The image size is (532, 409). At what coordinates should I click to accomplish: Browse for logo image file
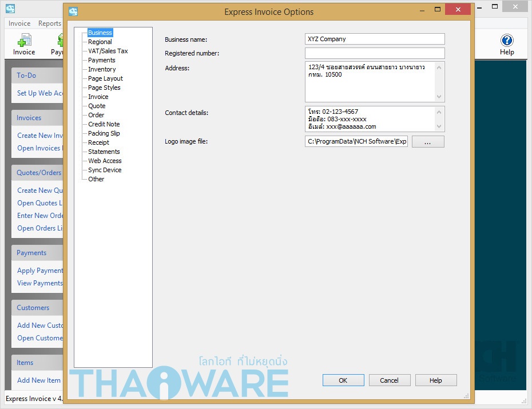coord(428,142)
